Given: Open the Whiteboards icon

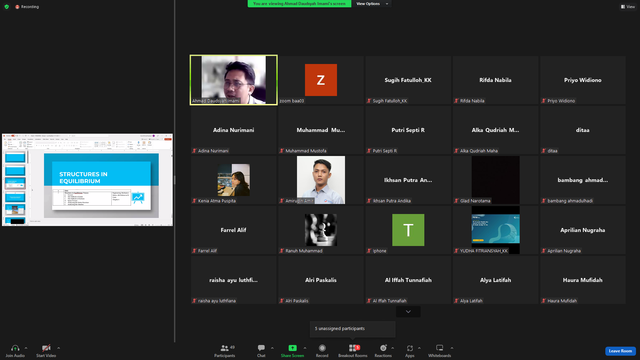Looking at the screenshot, I should pyautogui.click(x=440, y=348).
